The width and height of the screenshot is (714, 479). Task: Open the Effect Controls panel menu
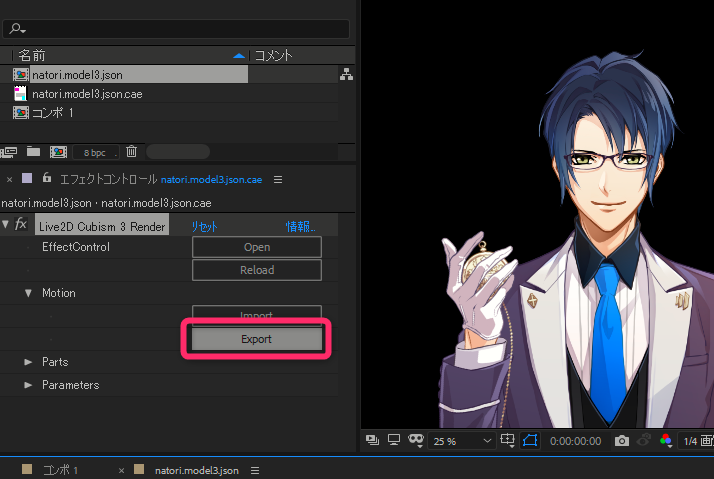click(x=278, y=179)
